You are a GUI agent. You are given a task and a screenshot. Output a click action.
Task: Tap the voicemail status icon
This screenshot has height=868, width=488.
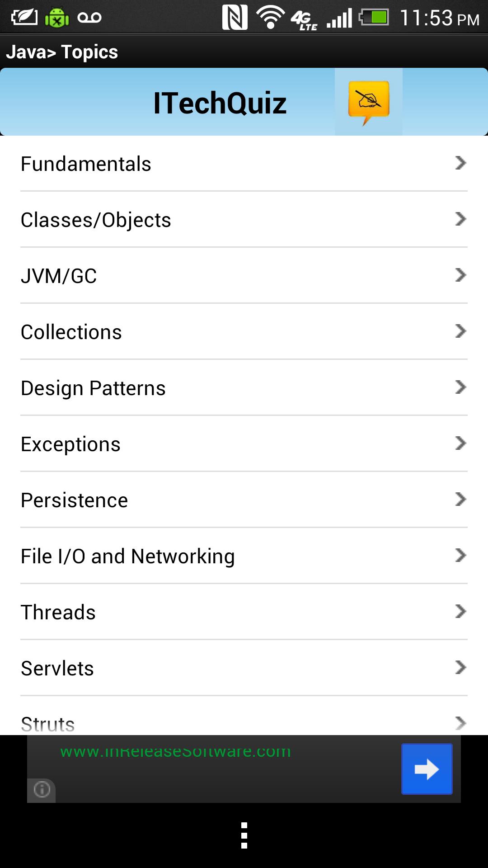tap(89, 18)
